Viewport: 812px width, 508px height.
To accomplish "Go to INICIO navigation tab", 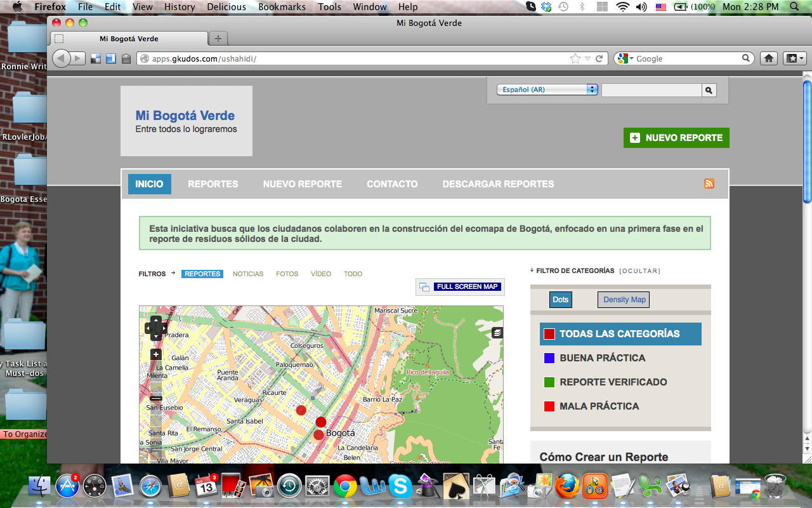I will [150, 184].
